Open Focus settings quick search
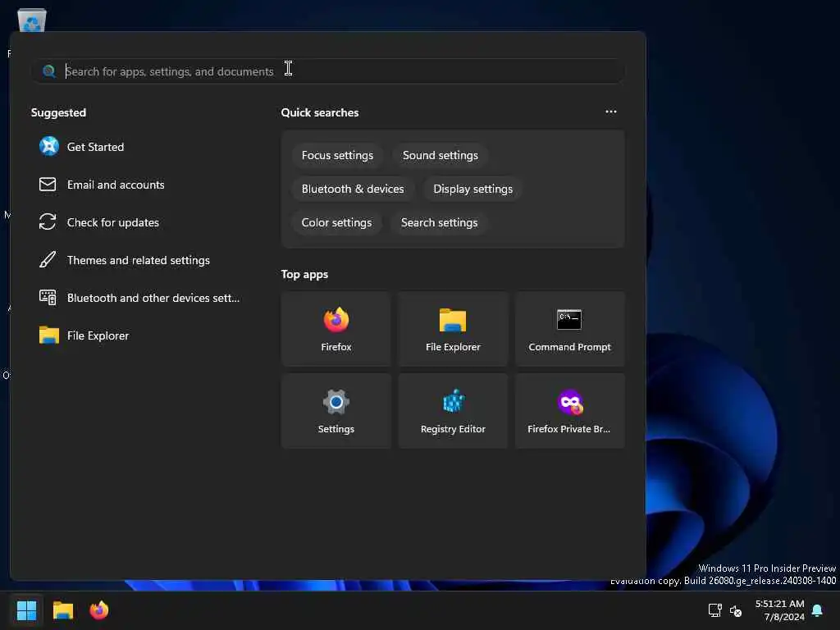This screenshot has width=840, height=630. point(337,155)
